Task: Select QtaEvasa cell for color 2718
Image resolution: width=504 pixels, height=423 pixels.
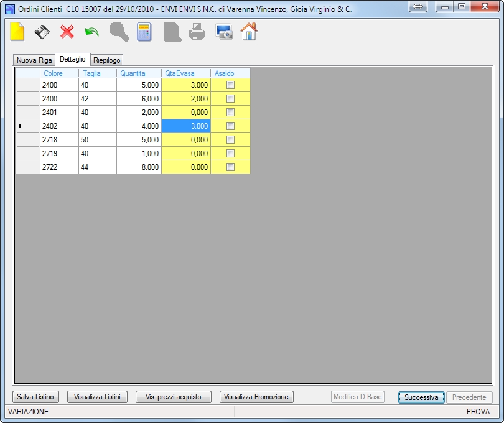Action: pyautogui.click(x=186, y=140)
